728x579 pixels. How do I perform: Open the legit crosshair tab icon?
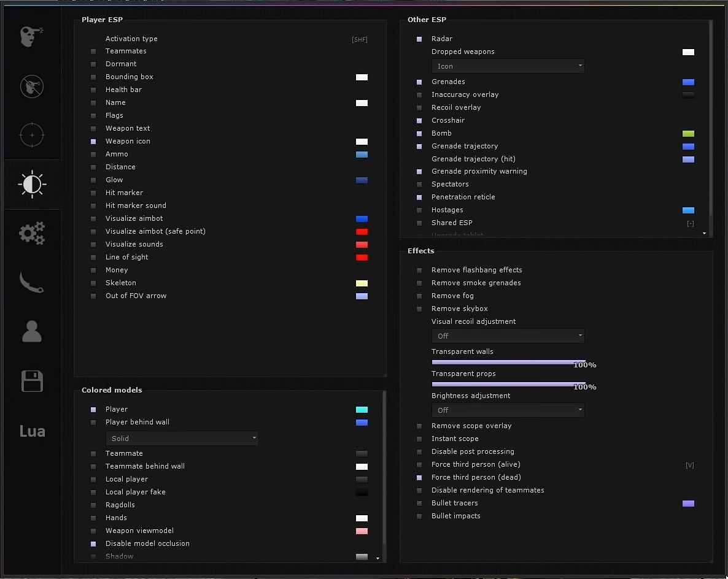pos(32,135)
